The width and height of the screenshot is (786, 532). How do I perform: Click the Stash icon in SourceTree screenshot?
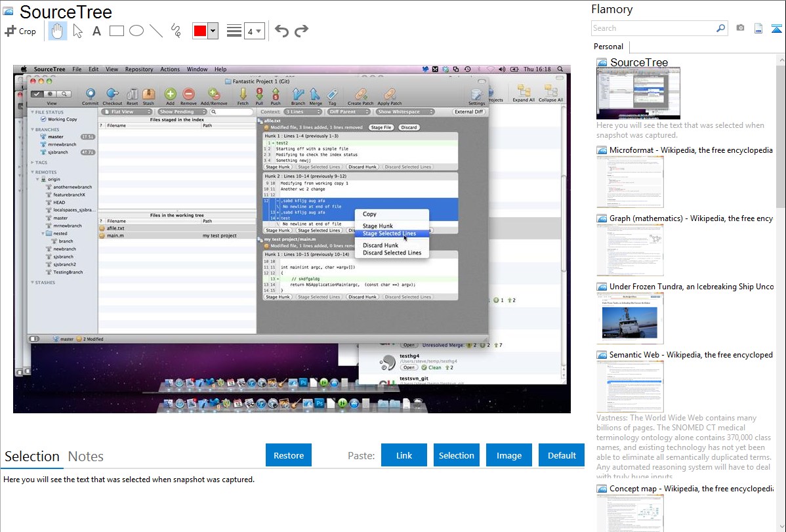coord(148,96)
